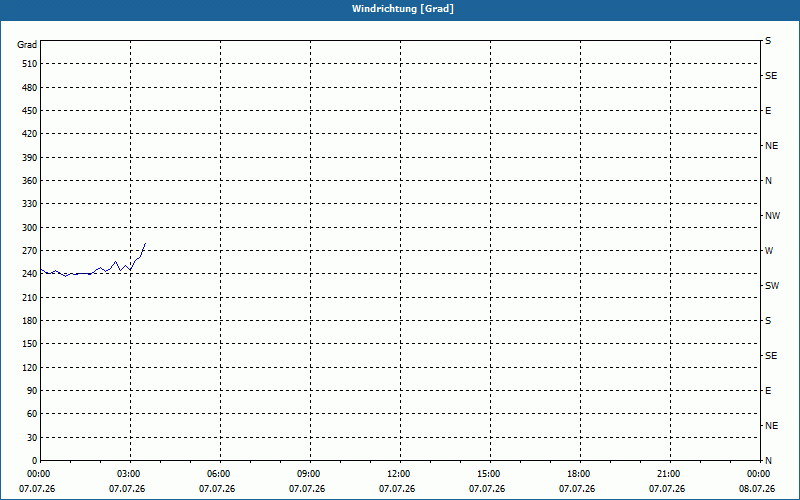Viewport: 800px width, 500px height.
Task: Click the Grad unit label on the y-axis
Action: pyautogui.click(x=27, y=45)
